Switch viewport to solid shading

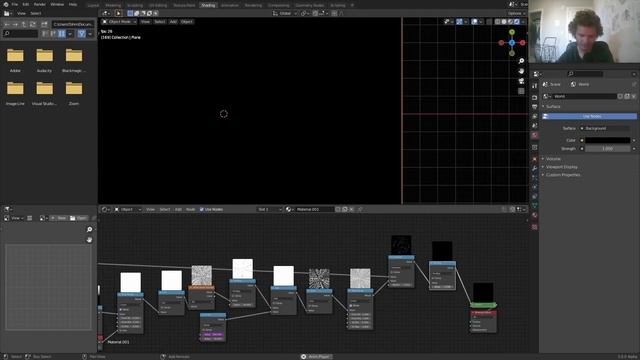(x=504, y=22)
